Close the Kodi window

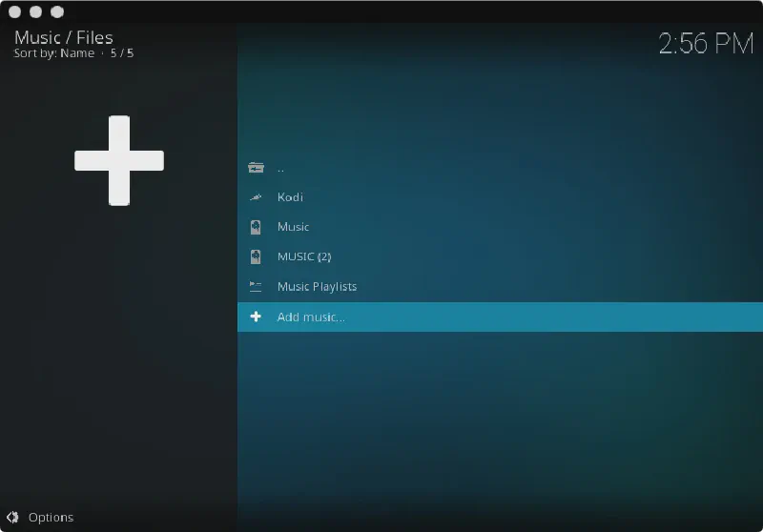(14, 11)
